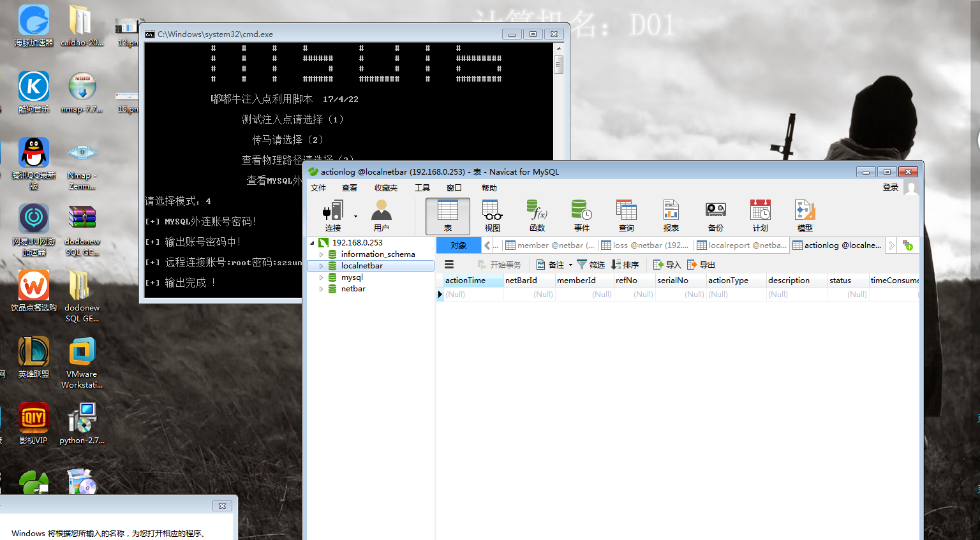Image resolution: width=980 pixels, height=540 pixels.
Task: Click the memberId column header
Action: pyautogui.click(x=584, y=281)
